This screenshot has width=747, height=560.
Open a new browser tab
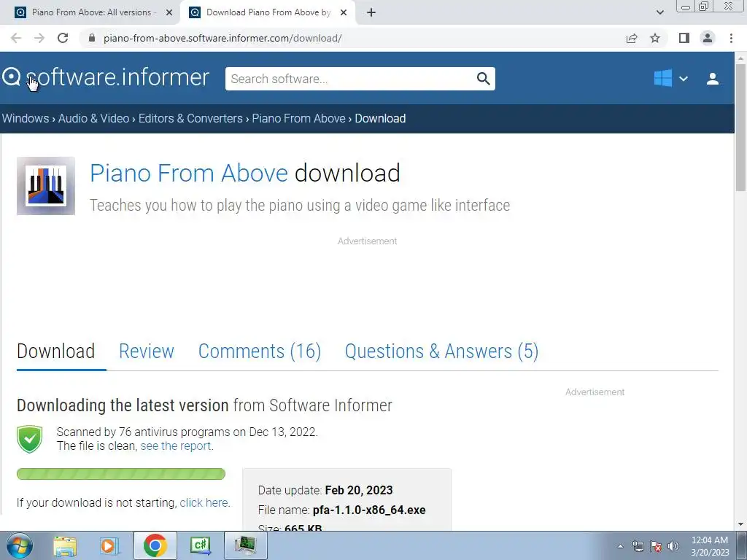point(371,12)
